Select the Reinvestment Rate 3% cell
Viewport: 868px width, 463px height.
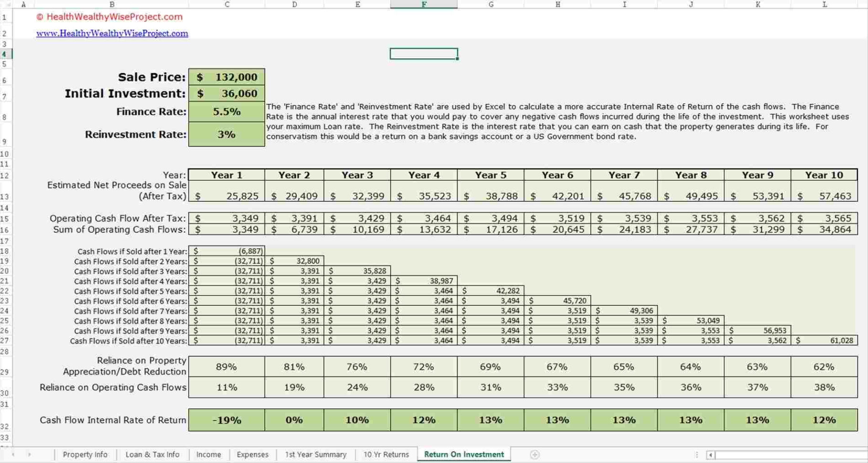point(226,134)
